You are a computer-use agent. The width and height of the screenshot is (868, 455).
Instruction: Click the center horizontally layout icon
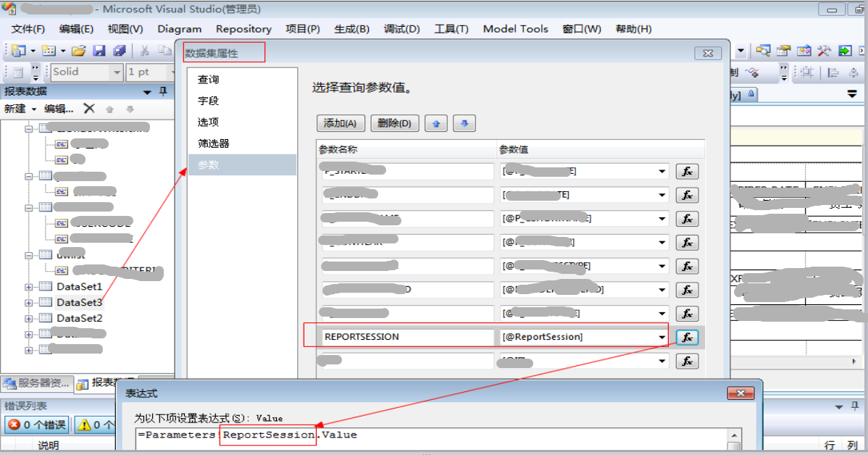tap(854, 72)
